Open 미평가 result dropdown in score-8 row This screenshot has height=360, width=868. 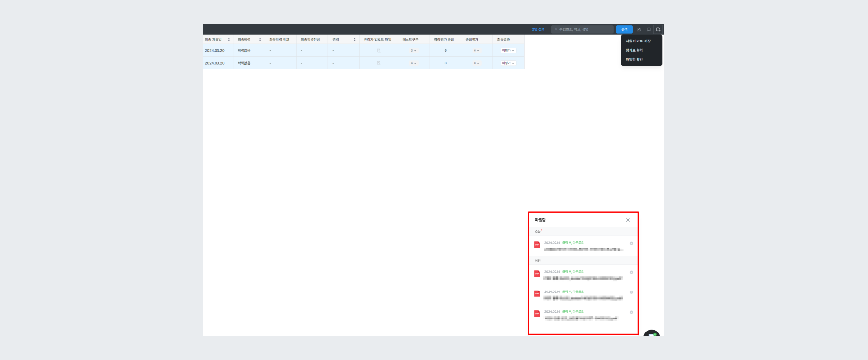pos(508,63)
